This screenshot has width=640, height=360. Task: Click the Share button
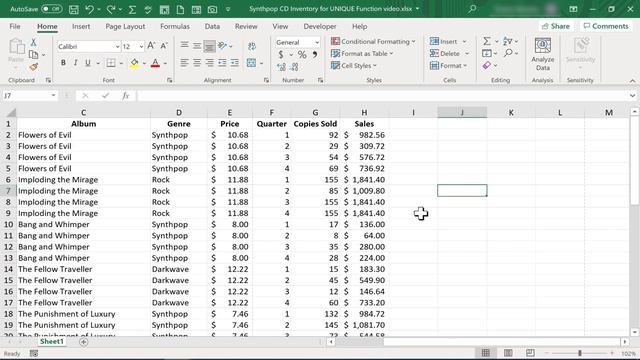556,26
